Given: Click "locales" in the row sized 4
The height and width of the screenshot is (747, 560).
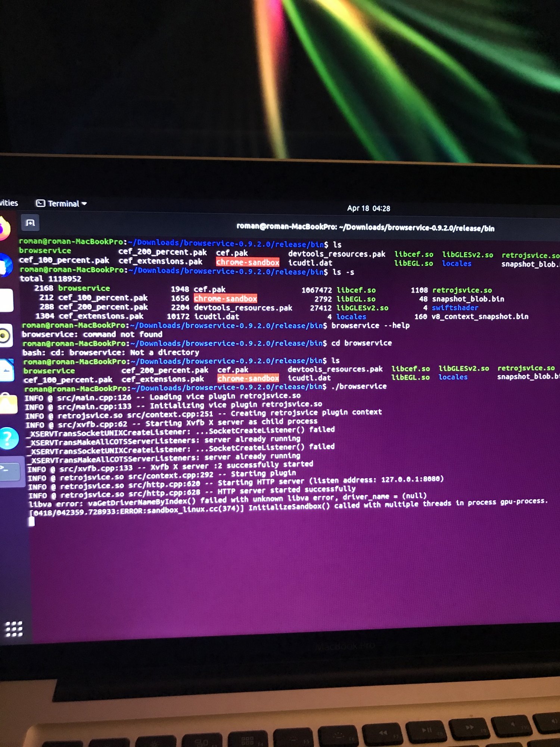Looking at the screenshot, I should (x=351, y=317).
